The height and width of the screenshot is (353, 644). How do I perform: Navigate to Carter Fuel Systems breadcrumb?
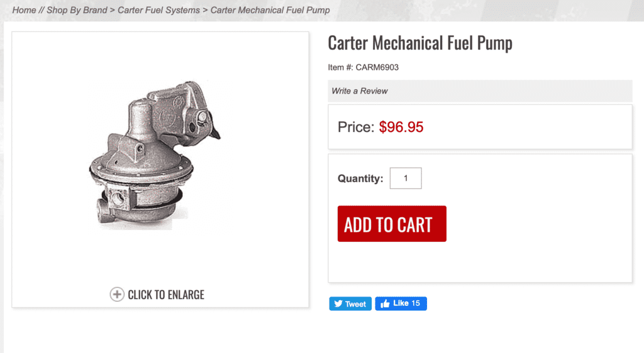[158, 10]
